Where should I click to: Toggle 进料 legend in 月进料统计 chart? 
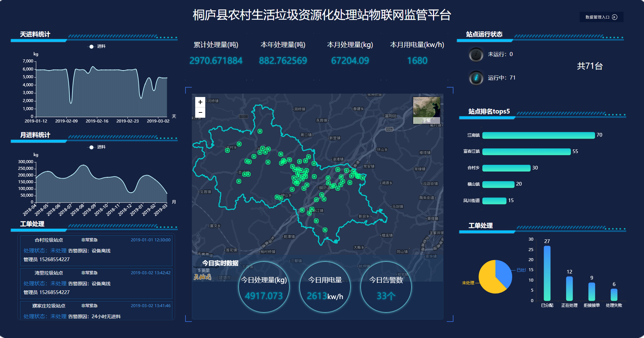pyautogui.click(x=97, y=147)
